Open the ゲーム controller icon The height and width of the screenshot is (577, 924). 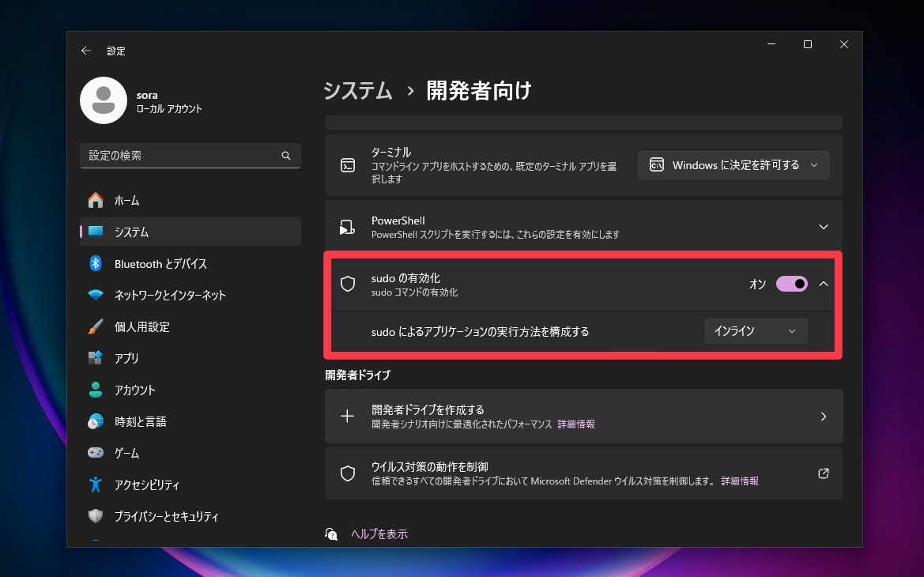pos(95,453)
